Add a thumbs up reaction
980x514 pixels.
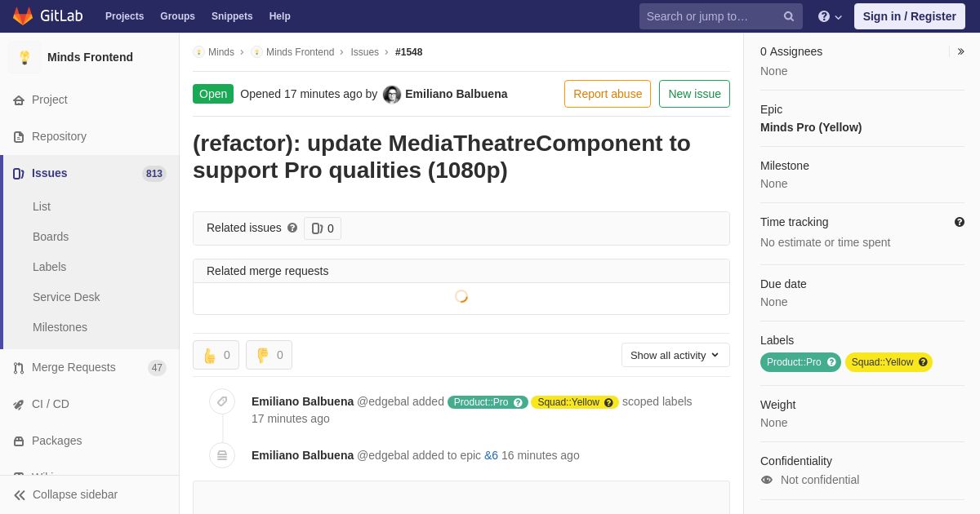tap(216, 355)
